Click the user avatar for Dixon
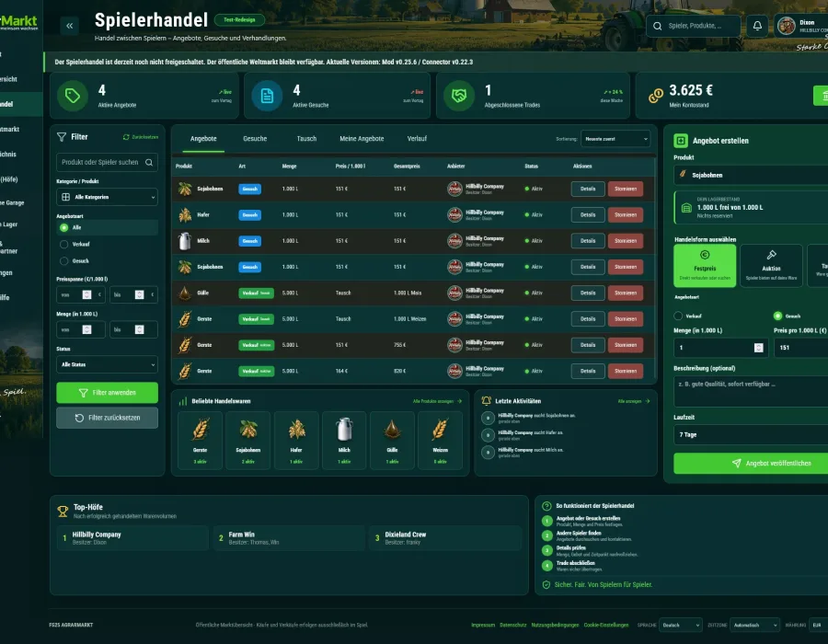 pos(787,26)
